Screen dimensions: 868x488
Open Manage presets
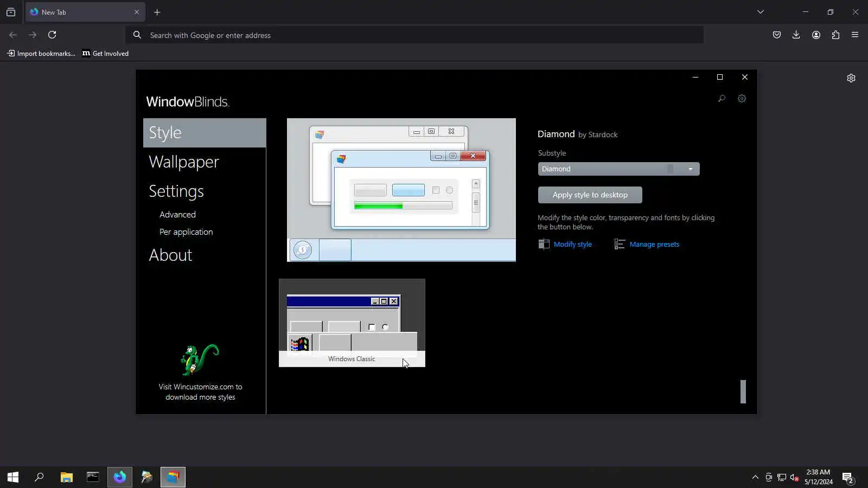pos(654,245)
